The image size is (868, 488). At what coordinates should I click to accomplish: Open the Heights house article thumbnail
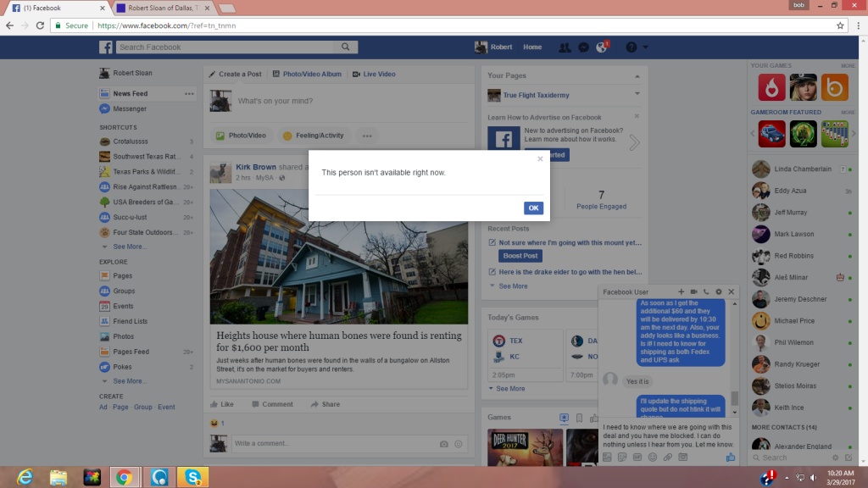tap(339, 257)
